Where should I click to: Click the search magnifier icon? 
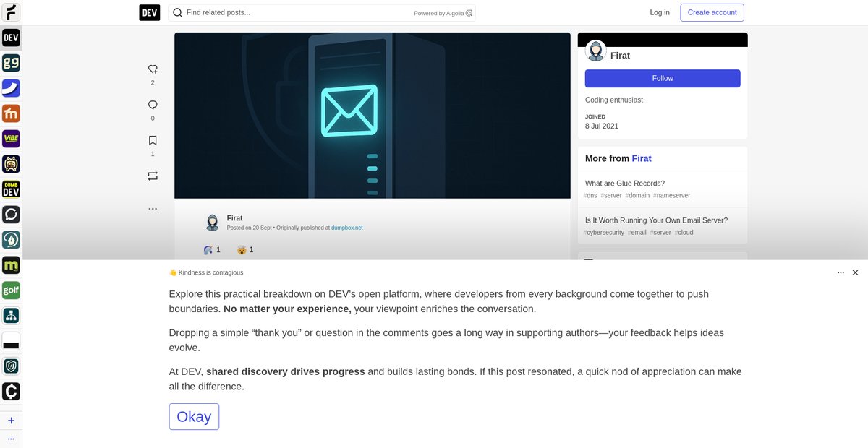coord(177,12)
